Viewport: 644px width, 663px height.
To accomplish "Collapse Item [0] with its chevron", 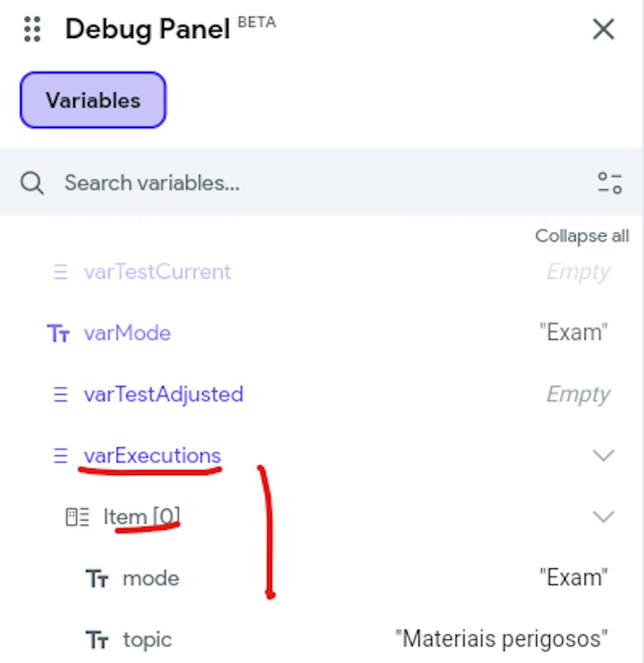I will point(603,517).
